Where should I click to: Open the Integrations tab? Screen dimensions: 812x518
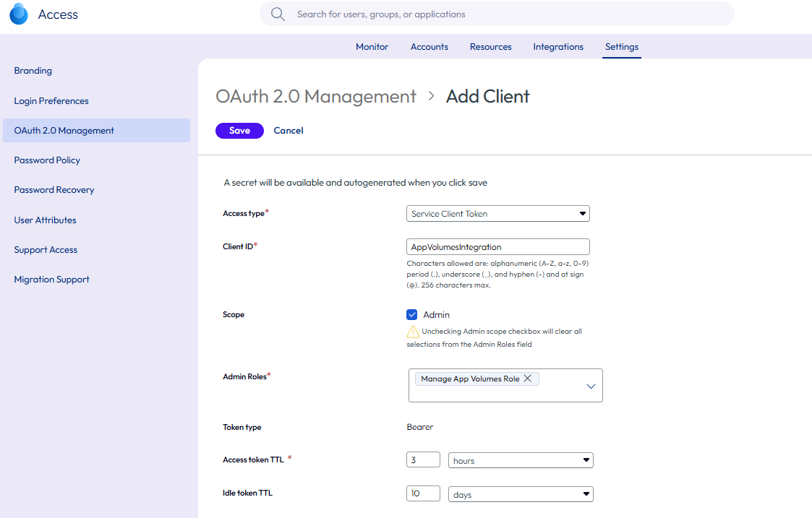[x=558, y=46]
